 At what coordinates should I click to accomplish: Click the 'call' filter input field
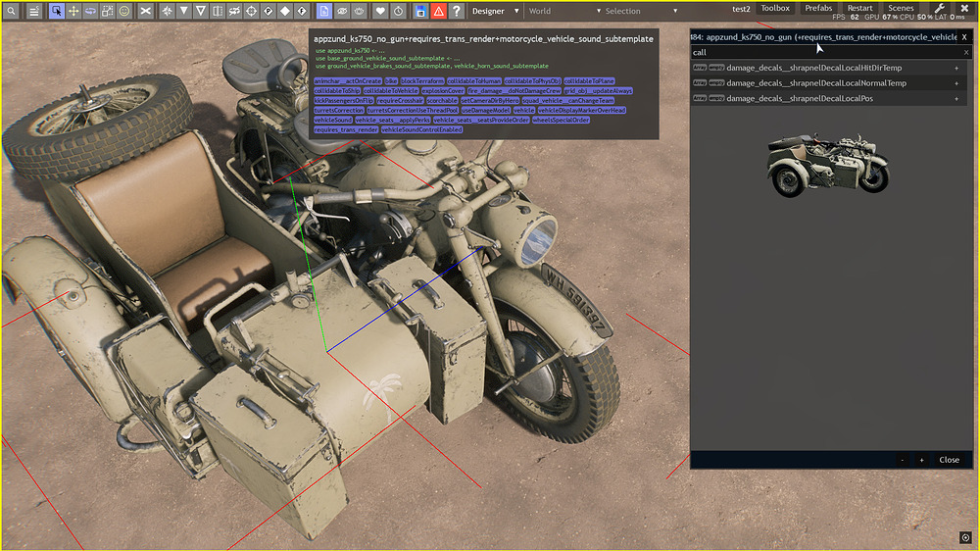coord(825,53)
